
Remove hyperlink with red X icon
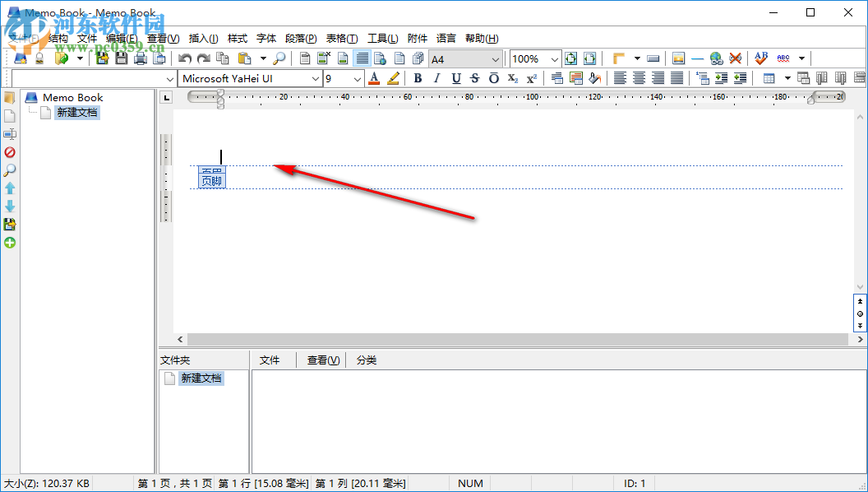click(x=735, y=58)
